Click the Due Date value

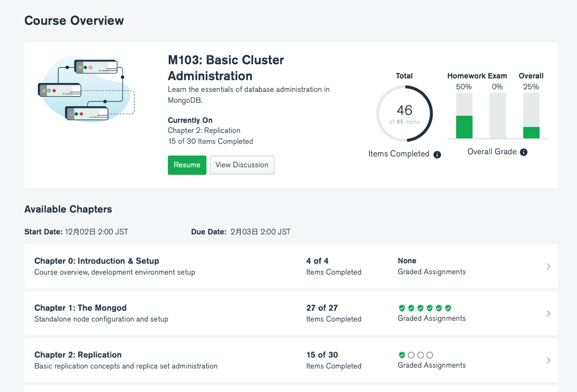pyautogui.click(x=261, y=232)
